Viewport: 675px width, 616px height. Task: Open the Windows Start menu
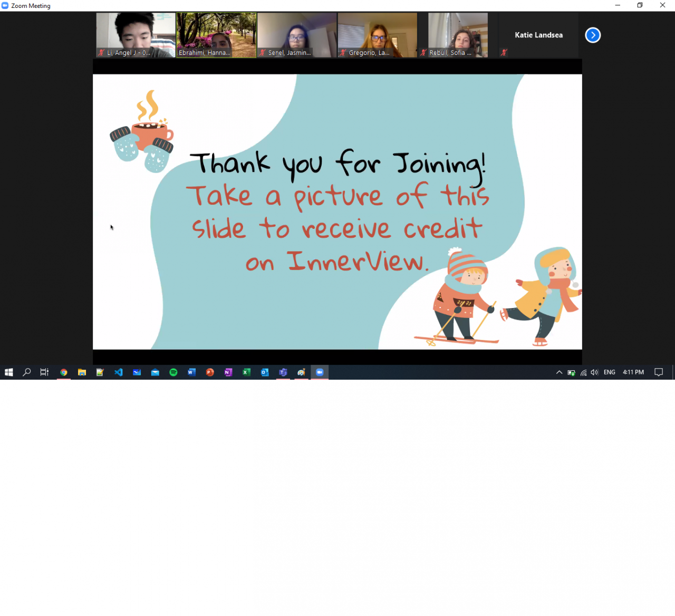pos(8,372)
